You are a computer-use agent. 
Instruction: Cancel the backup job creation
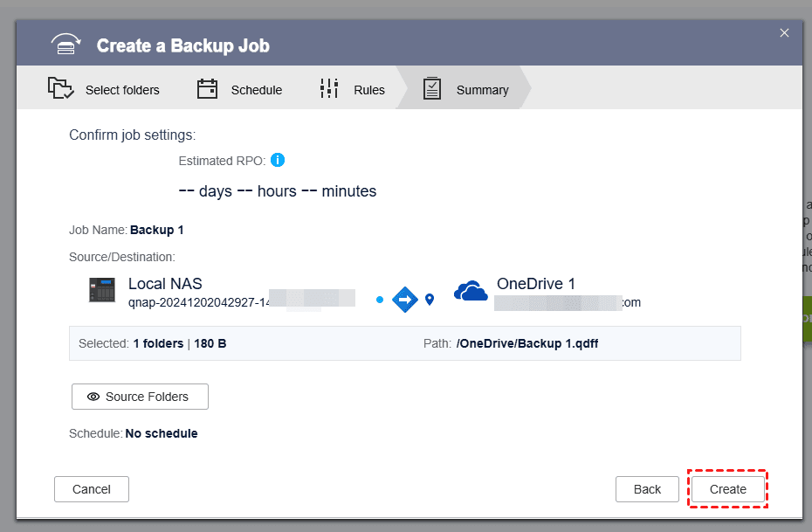coord(92,489)
